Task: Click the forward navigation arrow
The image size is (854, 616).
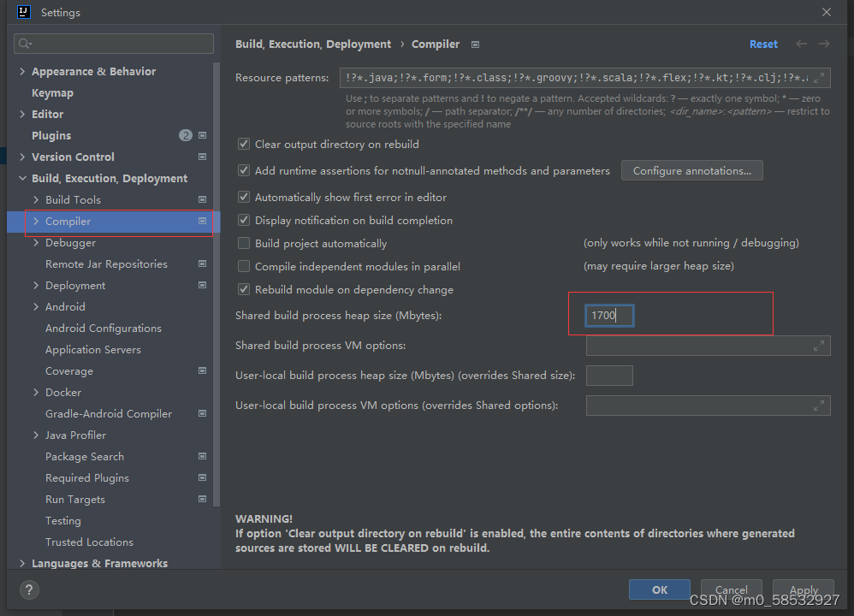Action: click(x=824, y=44)
